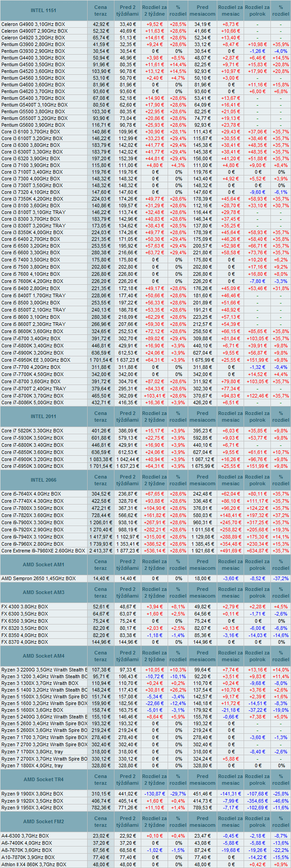Image resolution: width=291 pixels, height=868 pixels.
Task: Select FX 8350 4,0GHz BOX row name
Action: point(25,635)
